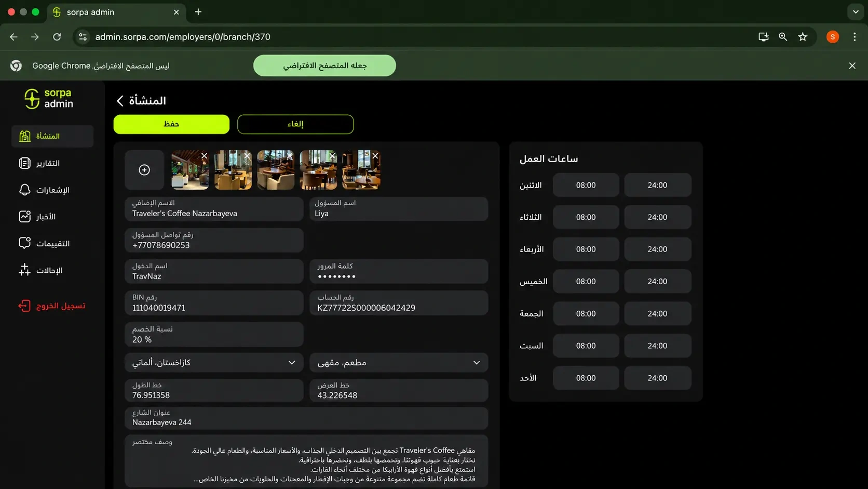
Task: Edit account number field KZ77722S000006042429
Action: pos(399,302)
